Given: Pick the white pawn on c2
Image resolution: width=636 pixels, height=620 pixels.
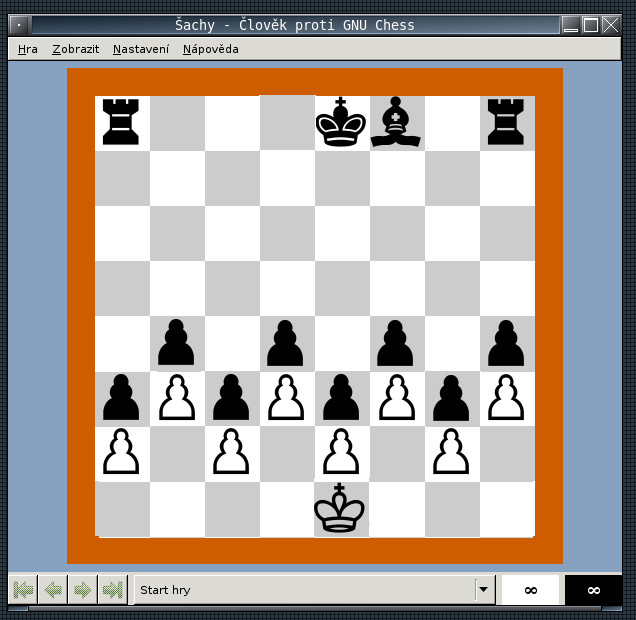Looking at the screenshot, I should [x=231, y=451].
